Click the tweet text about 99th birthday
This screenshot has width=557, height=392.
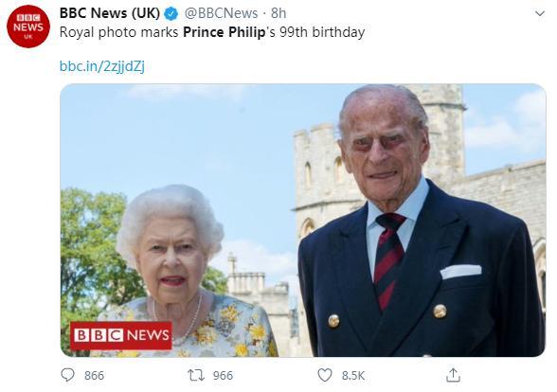pyautogui.click(x=212, y=32)
